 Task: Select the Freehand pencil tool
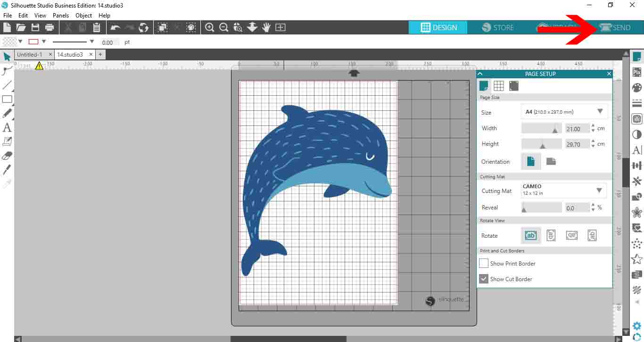7,113
